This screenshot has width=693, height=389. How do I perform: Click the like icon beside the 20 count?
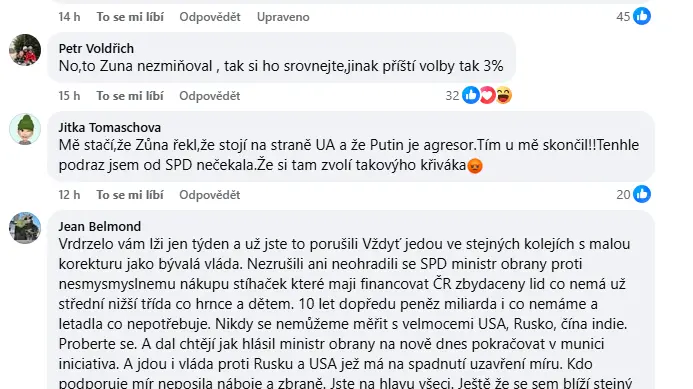[x=642, y=194]
